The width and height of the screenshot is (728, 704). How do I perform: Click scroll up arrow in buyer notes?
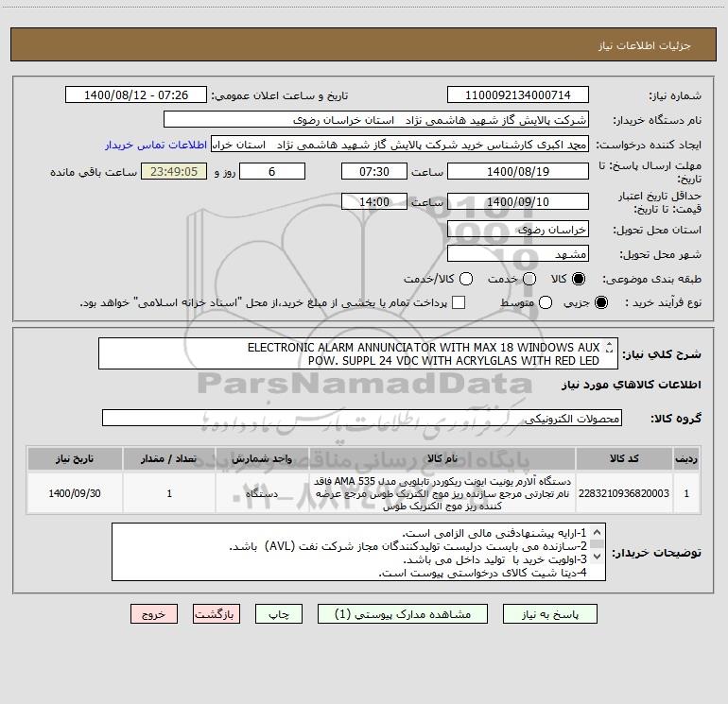pos(598,532)
